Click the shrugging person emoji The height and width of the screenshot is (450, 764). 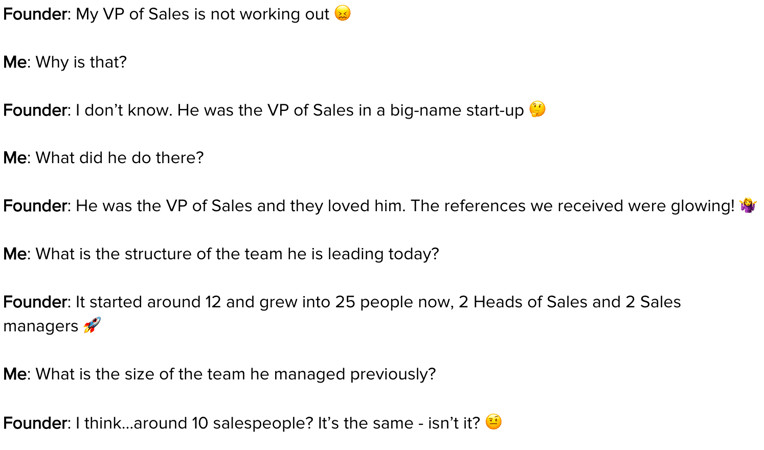[x=748, y=205]
